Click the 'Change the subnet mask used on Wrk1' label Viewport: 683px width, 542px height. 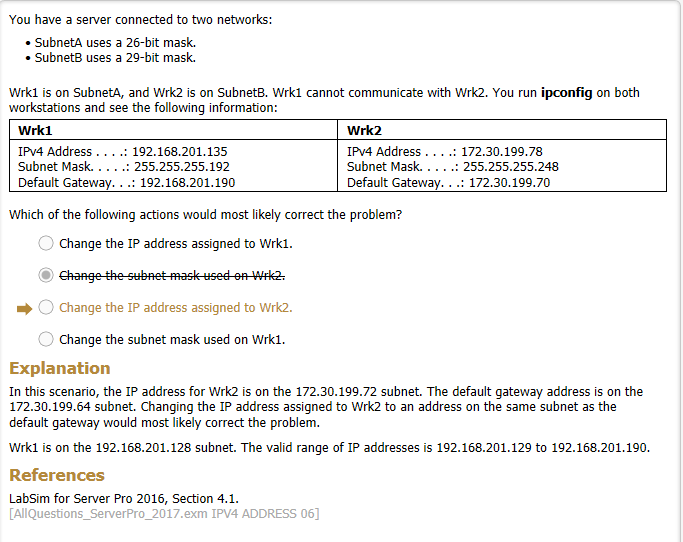coord(172,339)
